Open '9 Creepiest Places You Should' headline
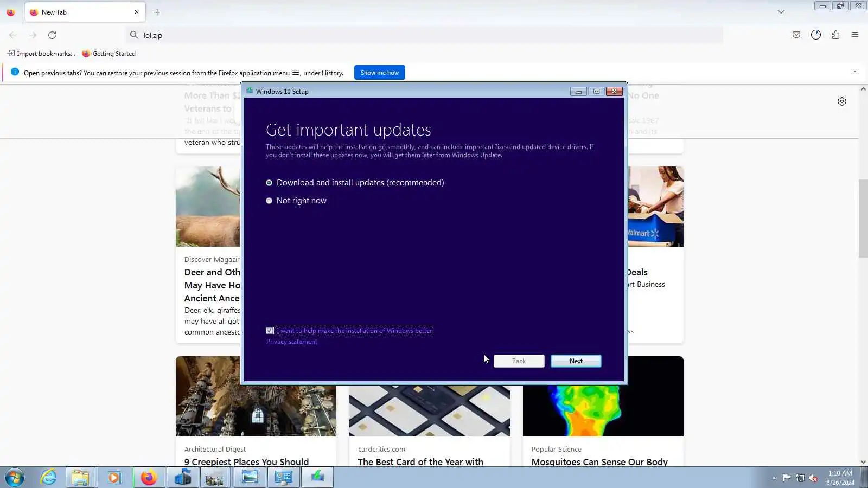The width and height of the screenshot is (868, 488). pyautogui.click(x=246, y=462)
